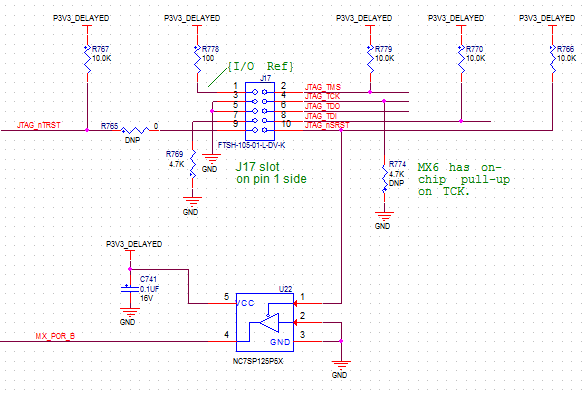
Task: Select resistor R774 DNP symbol
Action: [384, 179]
